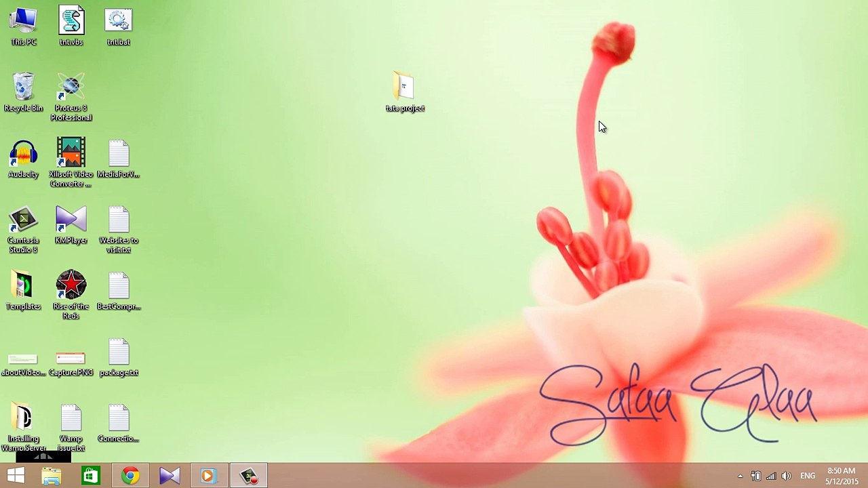Select the Camtasia Studio 8 shortcut
Viewport: 868px width, 488px height.
click(x=23, y=230)
